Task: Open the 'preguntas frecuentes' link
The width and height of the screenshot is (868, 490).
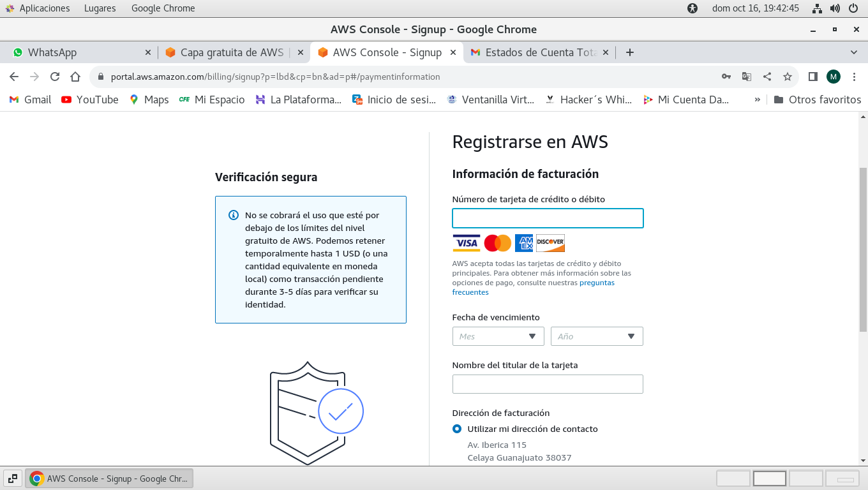Action: [597, 283]
